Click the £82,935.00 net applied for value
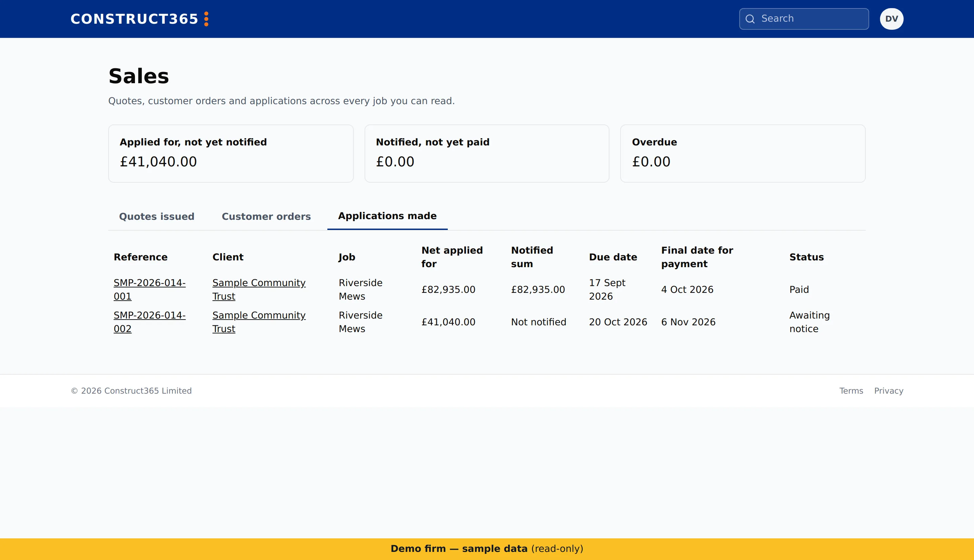 coord(448,289)
